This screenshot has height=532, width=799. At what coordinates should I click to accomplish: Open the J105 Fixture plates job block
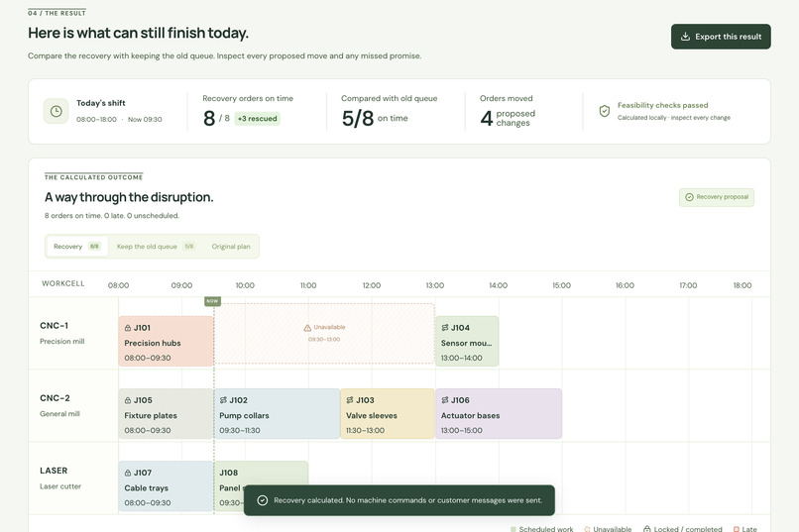(167, 414)
